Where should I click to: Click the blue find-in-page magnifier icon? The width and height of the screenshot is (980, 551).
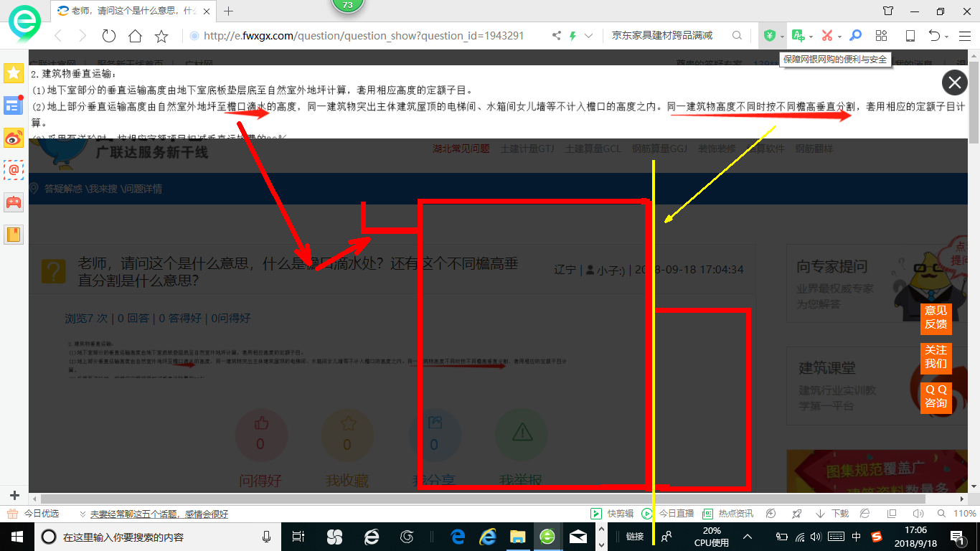[x=855, y=36]
